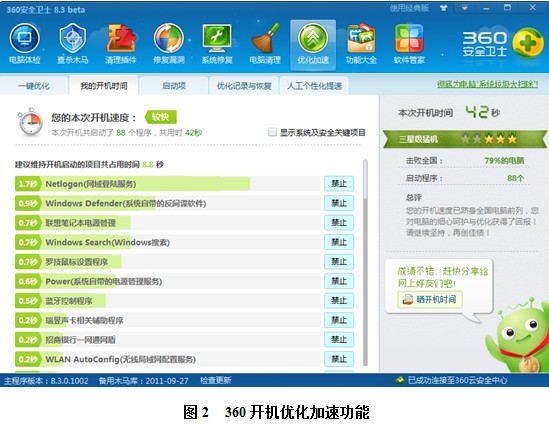This screenshot has height=427, width=549.
Task: Switch to 一键优化 tab
Action: click(34, 86)
